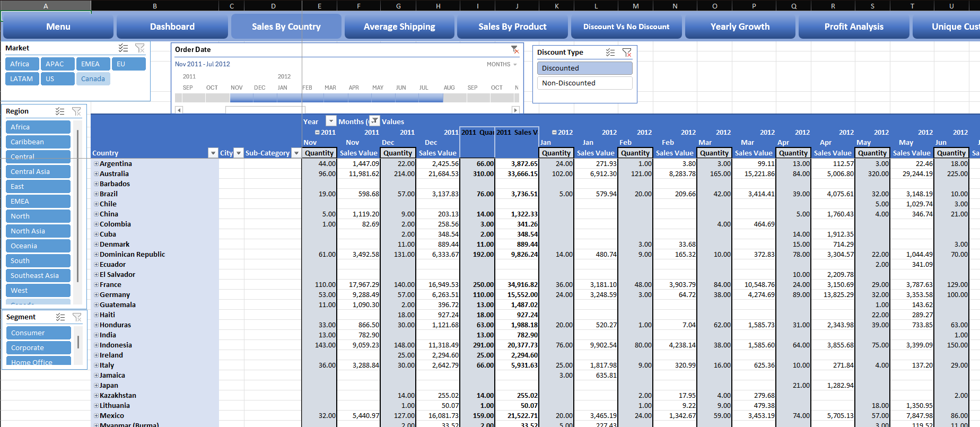Open the Year filter dropdown

(x=331, y=121)
